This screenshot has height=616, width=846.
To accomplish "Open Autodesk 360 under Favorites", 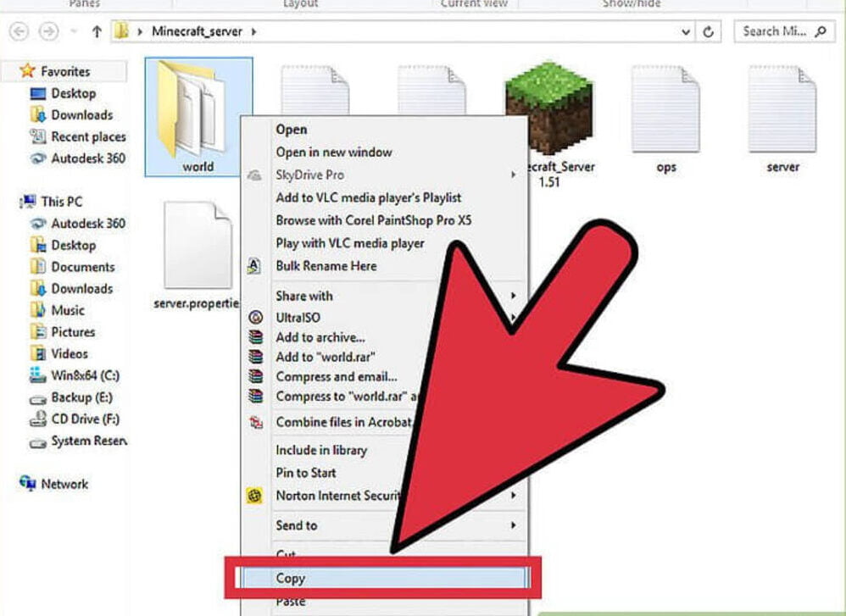I will (x=87, y=158).
